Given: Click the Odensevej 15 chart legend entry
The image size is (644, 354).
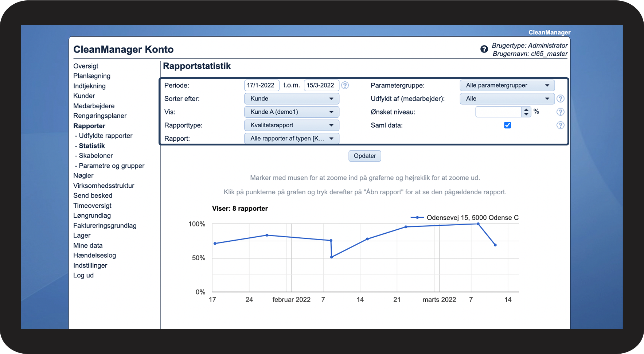Looking at the screenshot, I should pos(465,218).
